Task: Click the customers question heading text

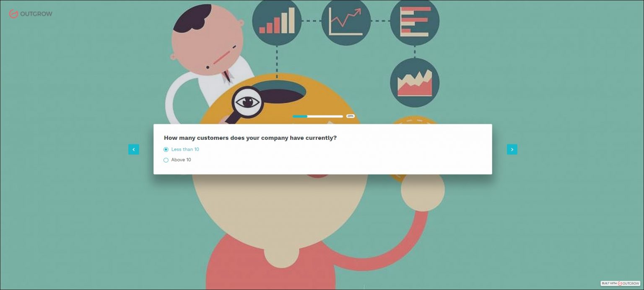Action: [x=250, y=138]
